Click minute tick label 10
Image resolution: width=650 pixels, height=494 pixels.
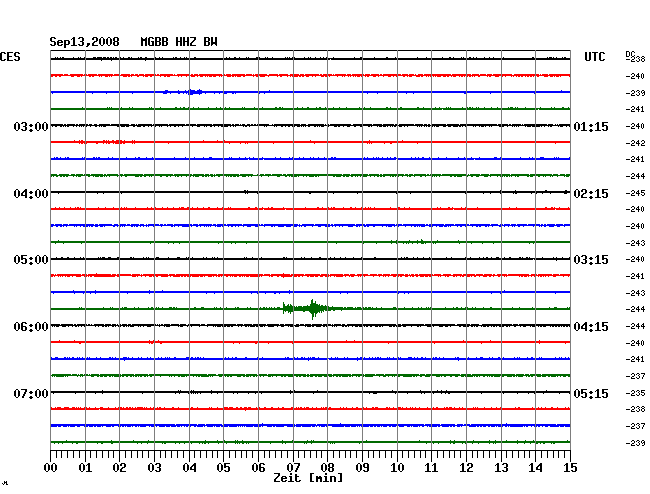397,467
